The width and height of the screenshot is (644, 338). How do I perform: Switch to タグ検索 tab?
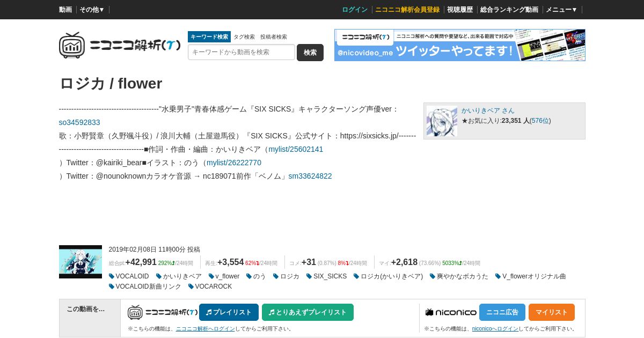(x=244, y=37)
